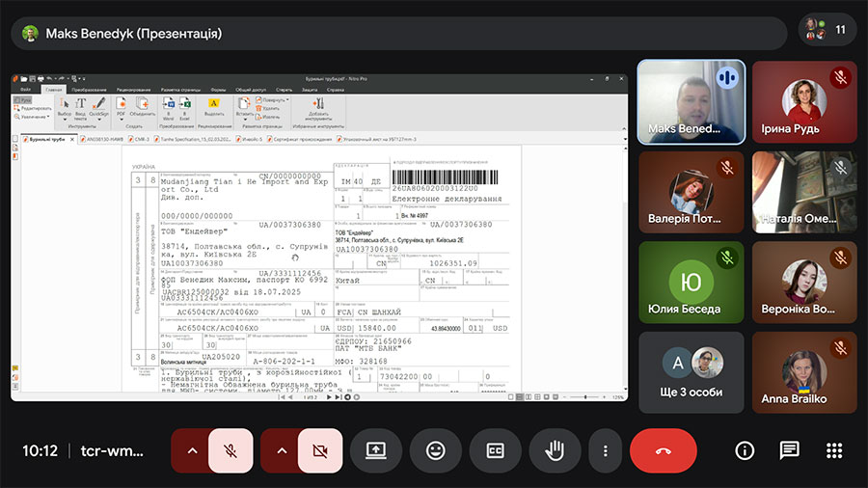Open video settings chevron next to camera
Viewport: 868px width, 488px height.
coord(281,450)
